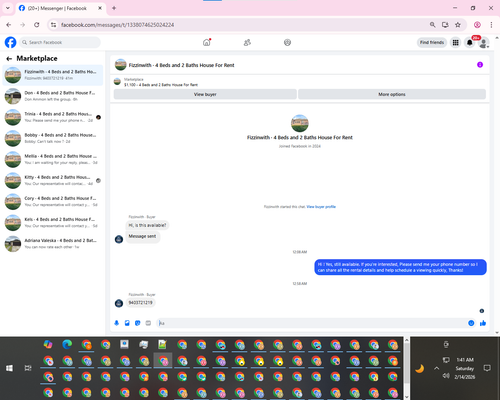Launch Microsoft Edge from the taskbar
Viewport: 500px width, 400px height.
click(x=67, y=345)
